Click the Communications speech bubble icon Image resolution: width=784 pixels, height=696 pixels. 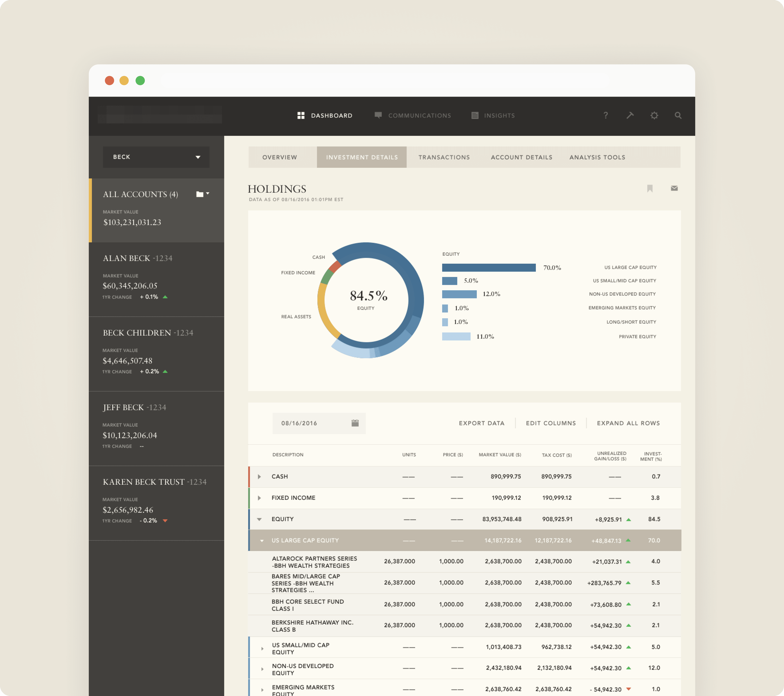[x=378, y=115]
